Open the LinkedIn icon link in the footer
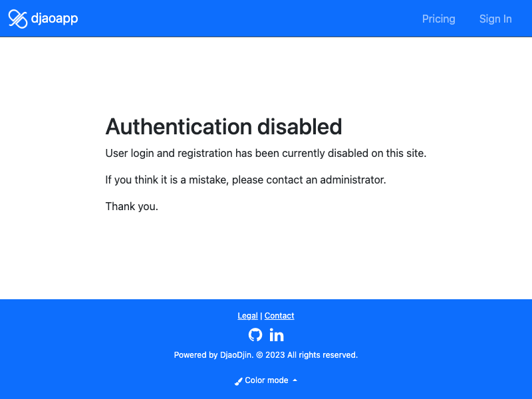 (277, 334)
